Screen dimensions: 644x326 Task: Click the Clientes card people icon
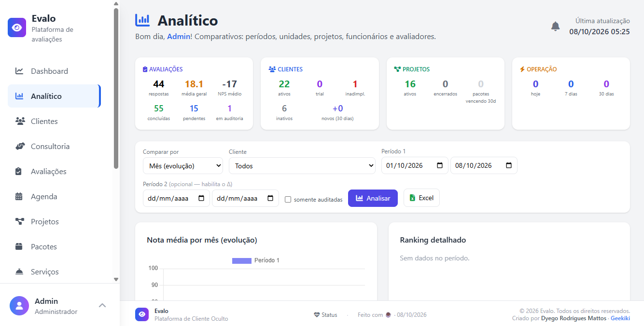[x=272, y=69]
